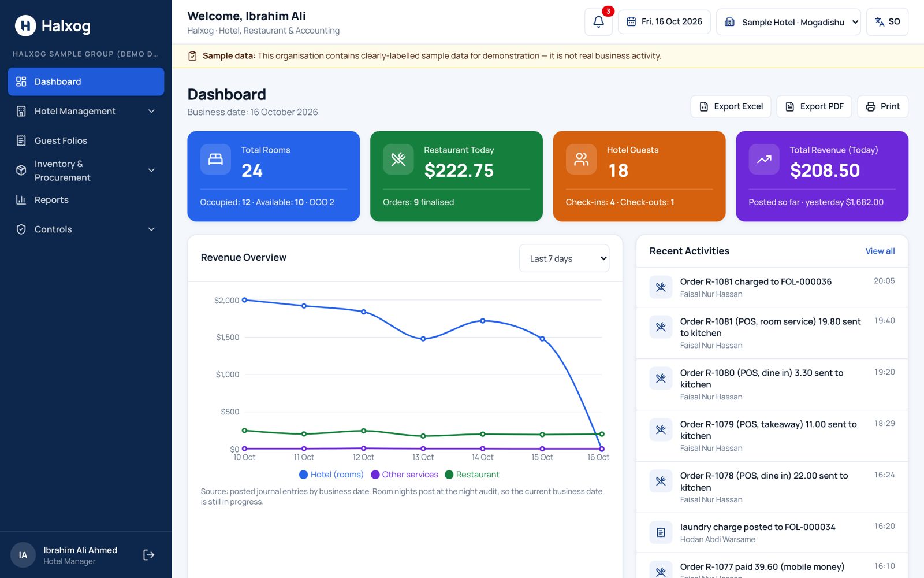This screenshot has height=578, width=924.
Task: Expand Inventory & Procurement section
Action: (85, 171)
